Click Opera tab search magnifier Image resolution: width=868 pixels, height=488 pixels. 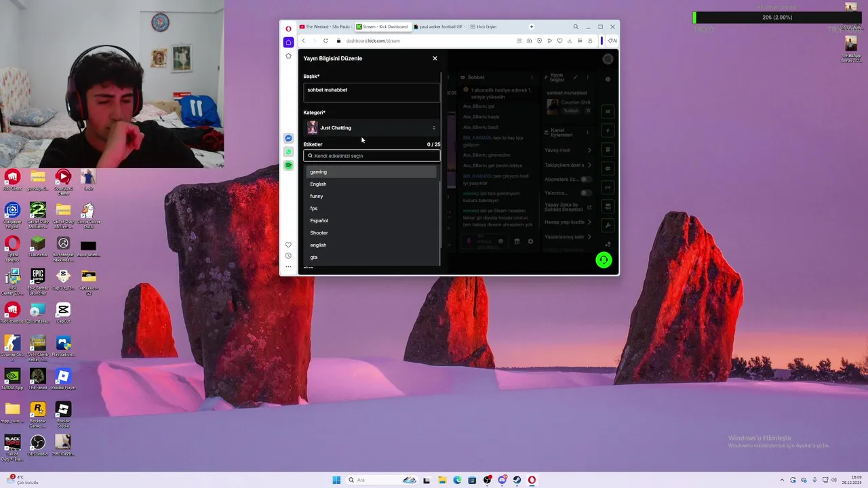coord(576,27)
